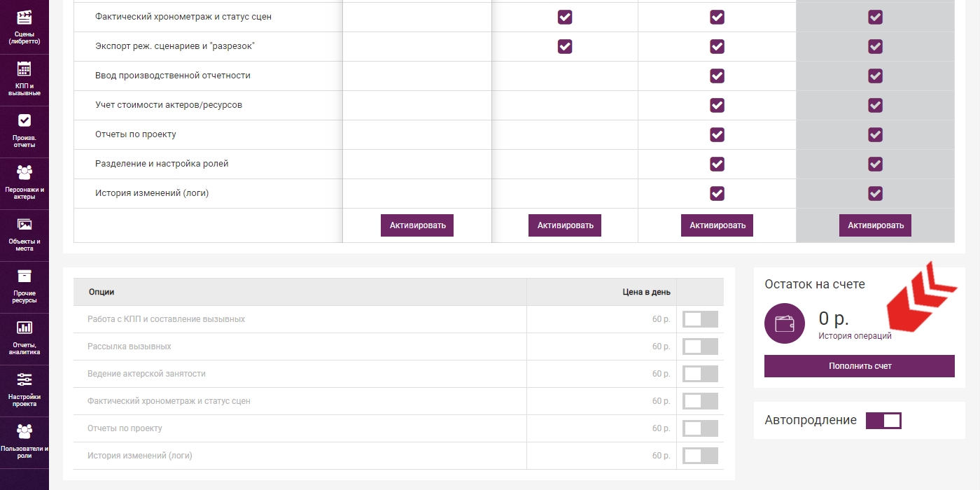This screenshot has height=490, width=980.
Task: Click Активировать in the highlighted gray column
Action: (875, 225)
